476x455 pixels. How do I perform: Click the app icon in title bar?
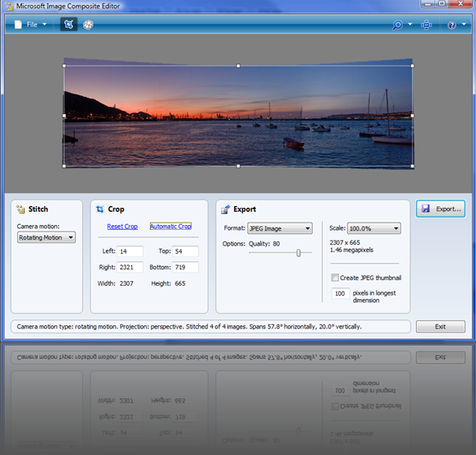[x=9, y=6]
